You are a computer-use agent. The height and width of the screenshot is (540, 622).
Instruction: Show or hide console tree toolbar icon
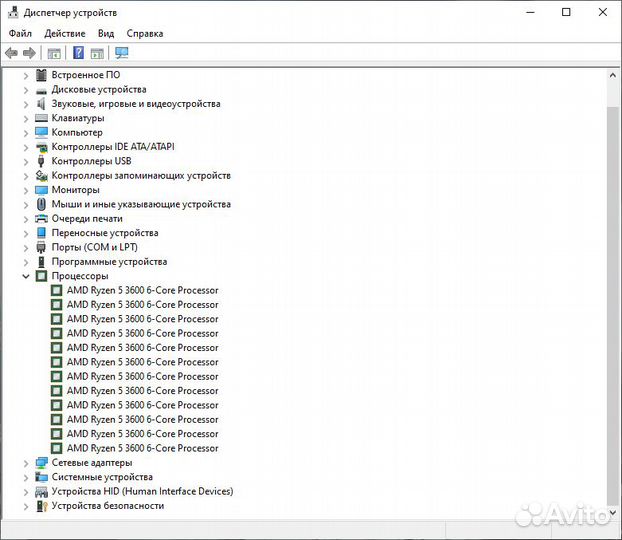pos(54,53)
